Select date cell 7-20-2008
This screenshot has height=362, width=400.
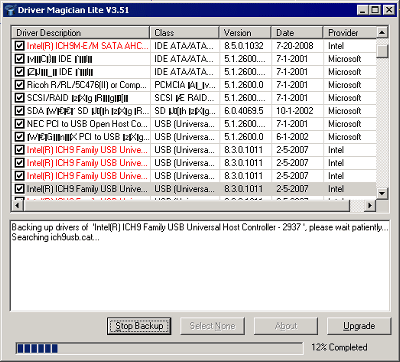[294, 46]
